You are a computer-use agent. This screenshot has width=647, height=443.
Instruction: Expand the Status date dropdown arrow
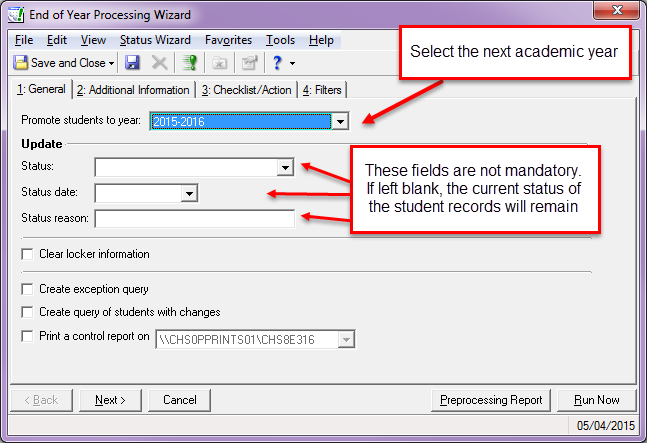[x=189, y=193]
